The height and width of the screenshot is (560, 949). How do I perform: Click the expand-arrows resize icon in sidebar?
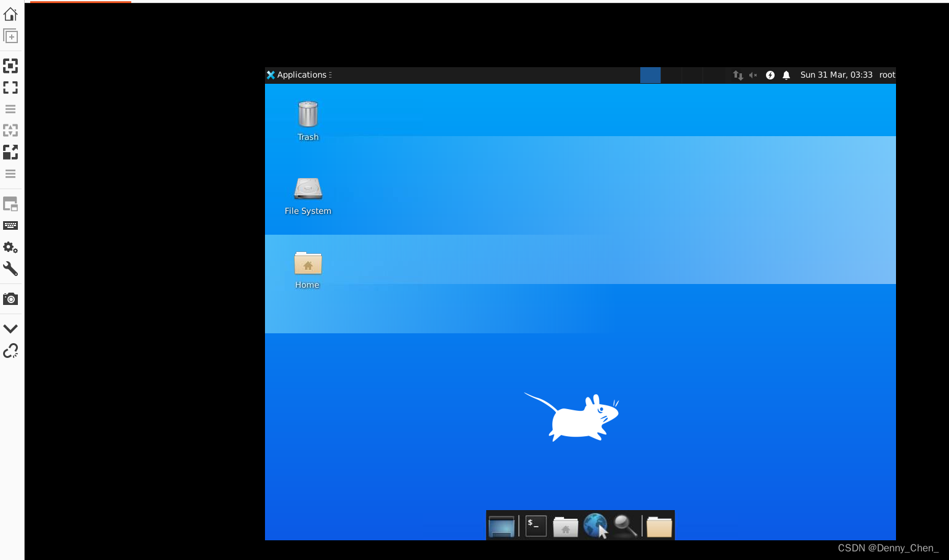pos(10,152)
